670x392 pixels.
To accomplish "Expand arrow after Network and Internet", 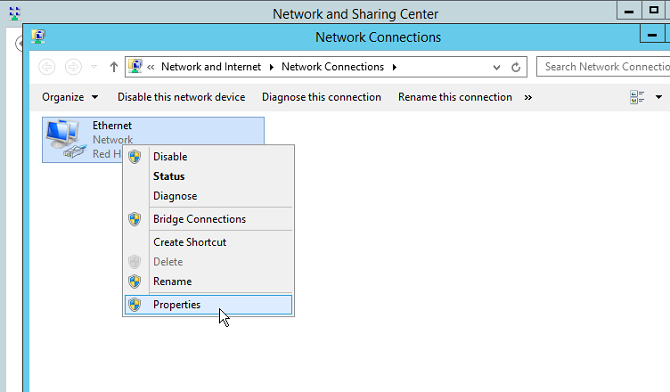I will click(x=271, y=67).
